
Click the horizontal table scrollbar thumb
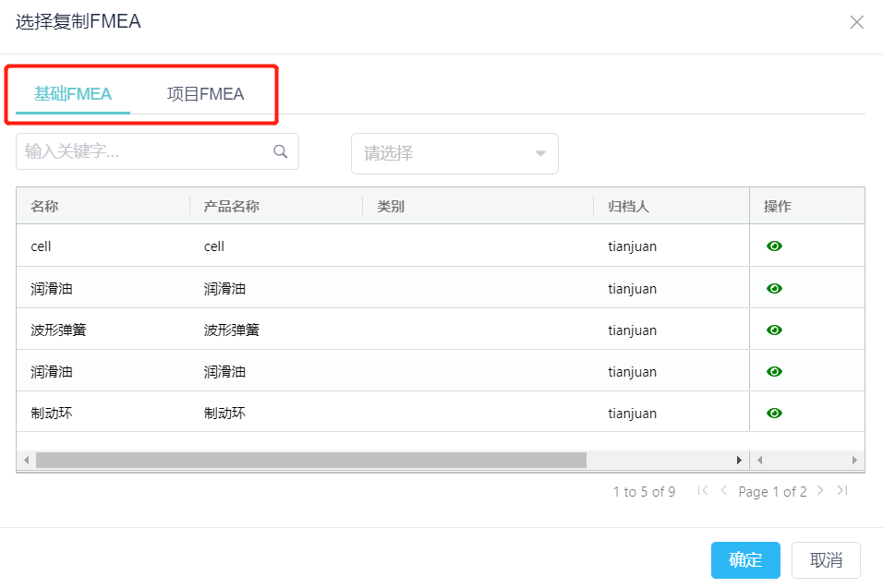click(311, 461)
